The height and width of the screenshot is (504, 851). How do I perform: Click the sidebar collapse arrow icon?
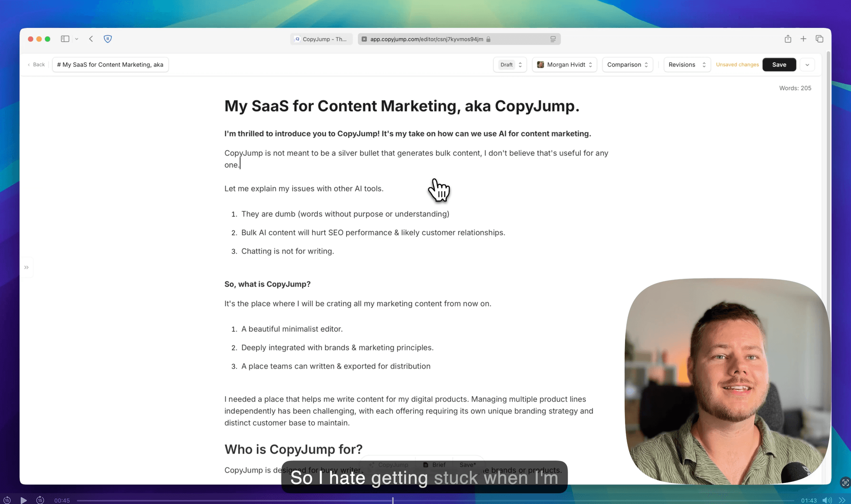27,268
